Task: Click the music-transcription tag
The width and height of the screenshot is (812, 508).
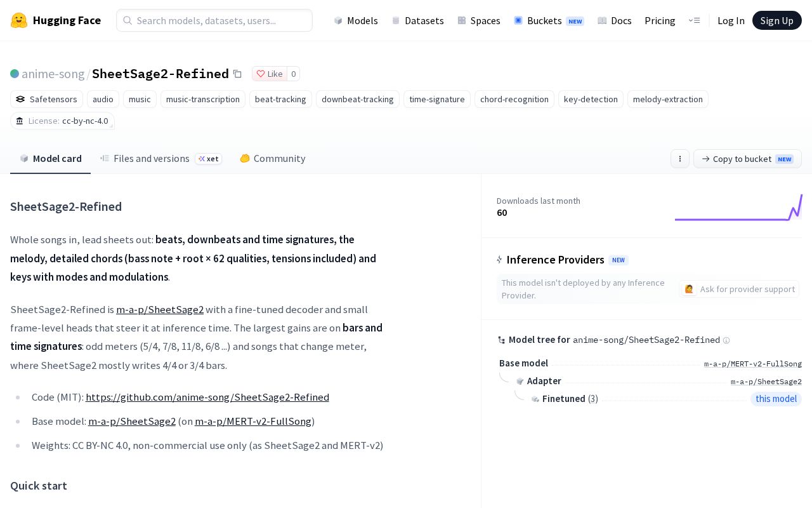Action: [x=203, y=99]
